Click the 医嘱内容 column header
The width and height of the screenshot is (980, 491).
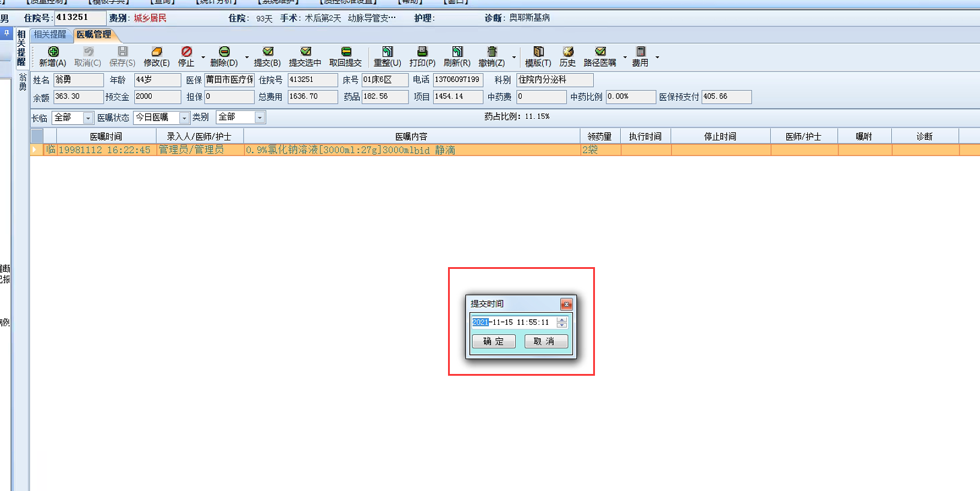click(x=412, y=136)
